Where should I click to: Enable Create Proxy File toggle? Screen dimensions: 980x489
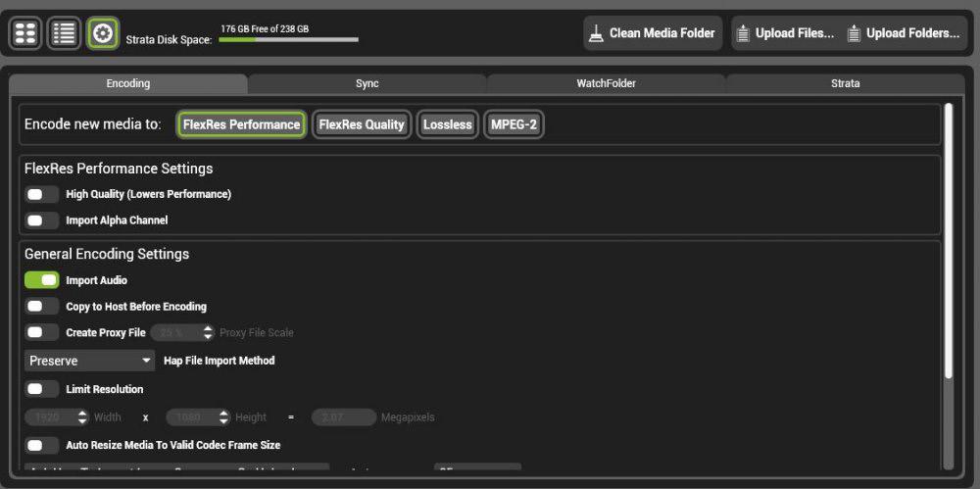tap(42, 332)
